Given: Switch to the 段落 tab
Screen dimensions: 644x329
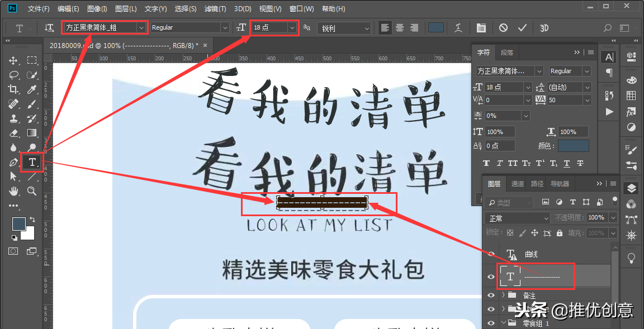Looking at the screenshot, I should click(507, 53).
